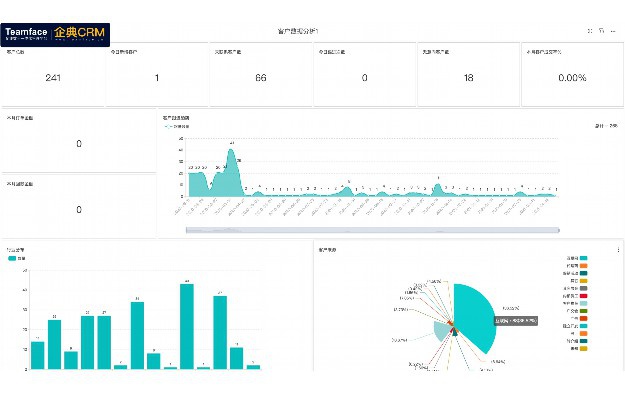Toggle the line chart legend marker
This screenshot has width=625, height=394.
[x=168, y=126]
